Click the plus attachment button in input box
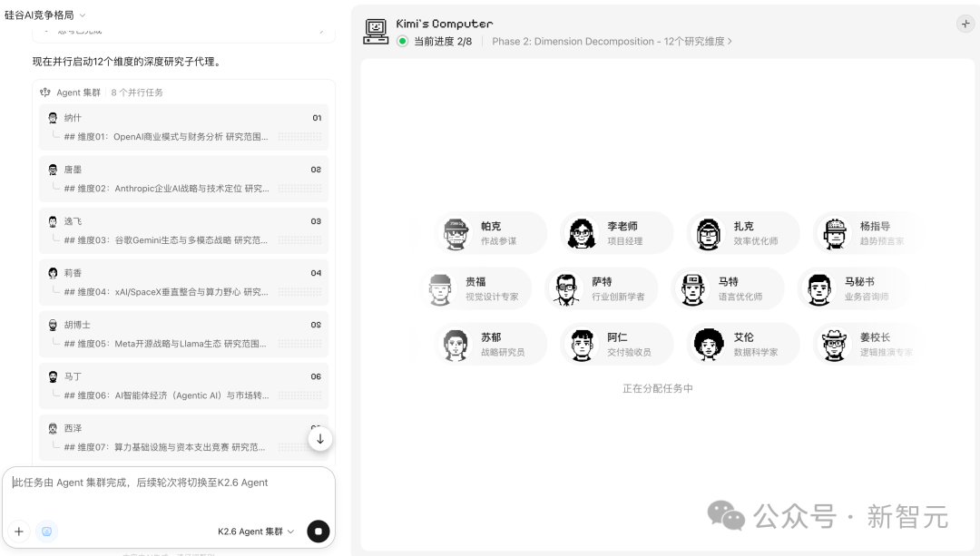 click(19, 532)
